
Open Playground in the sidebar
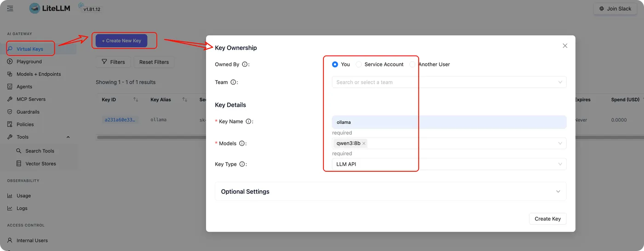coord(29,62)
